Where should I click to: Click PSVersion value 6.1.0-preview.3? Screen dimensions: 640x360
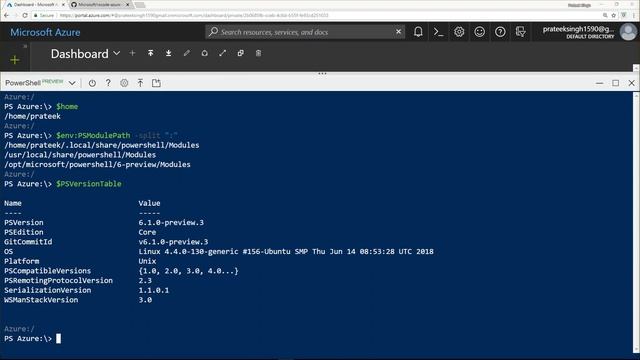pos(171,222)
